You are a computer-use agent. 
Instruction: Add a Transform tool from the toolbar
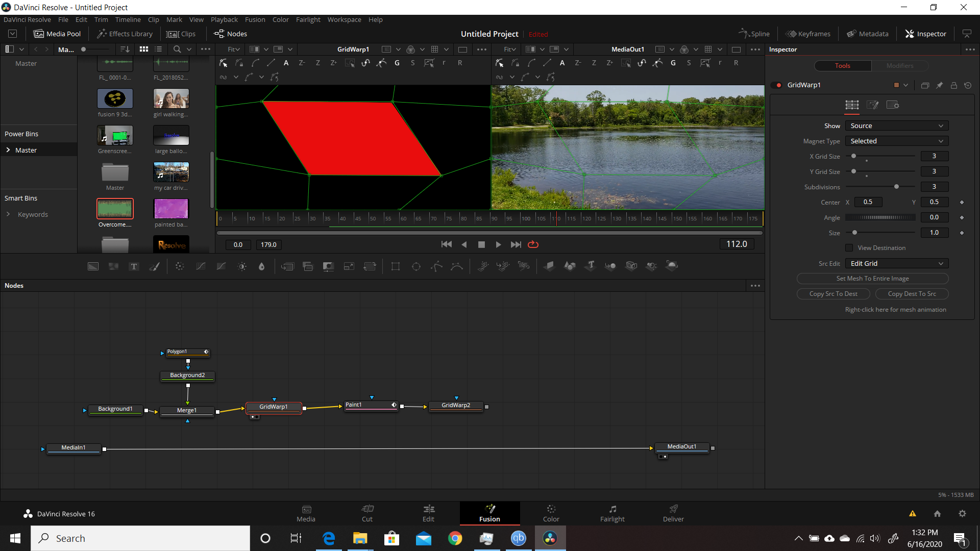(370, 266)
